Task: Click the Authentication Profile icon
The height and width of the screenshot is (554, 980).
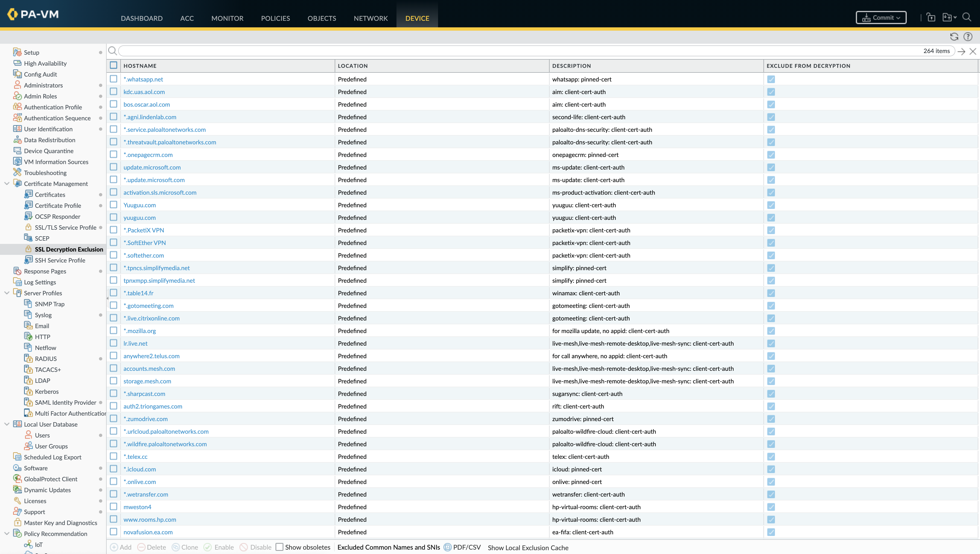Action: tap(17, 107)
